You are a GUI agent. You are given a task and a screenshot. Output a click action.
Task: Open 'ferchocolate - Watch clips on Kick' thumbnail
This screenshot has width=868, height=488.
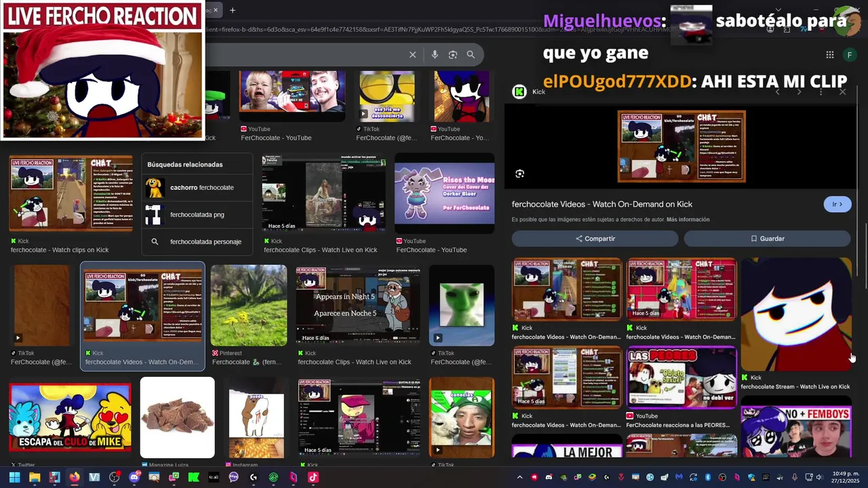[71, 194]
